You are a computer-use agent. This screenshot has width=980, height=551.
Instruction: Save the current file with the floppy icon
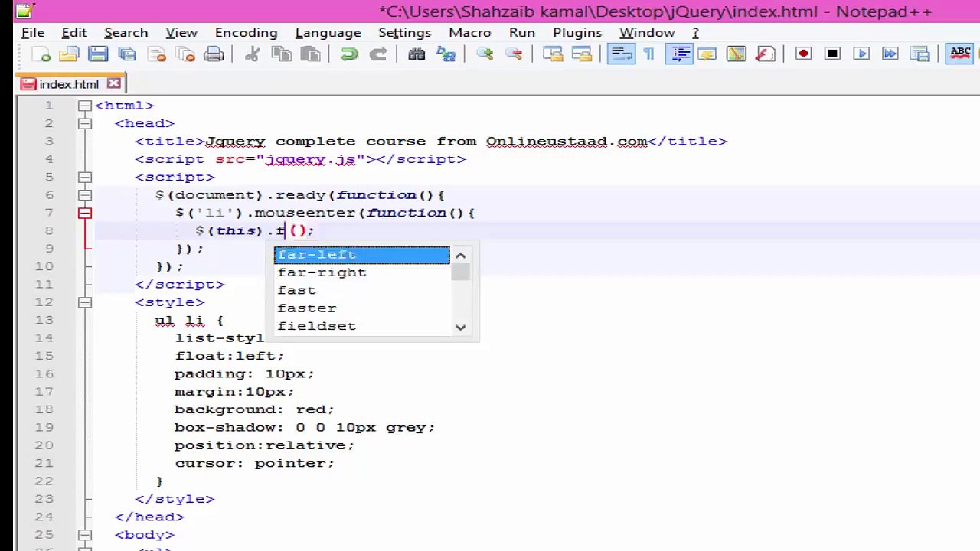[x=98, y=54]
